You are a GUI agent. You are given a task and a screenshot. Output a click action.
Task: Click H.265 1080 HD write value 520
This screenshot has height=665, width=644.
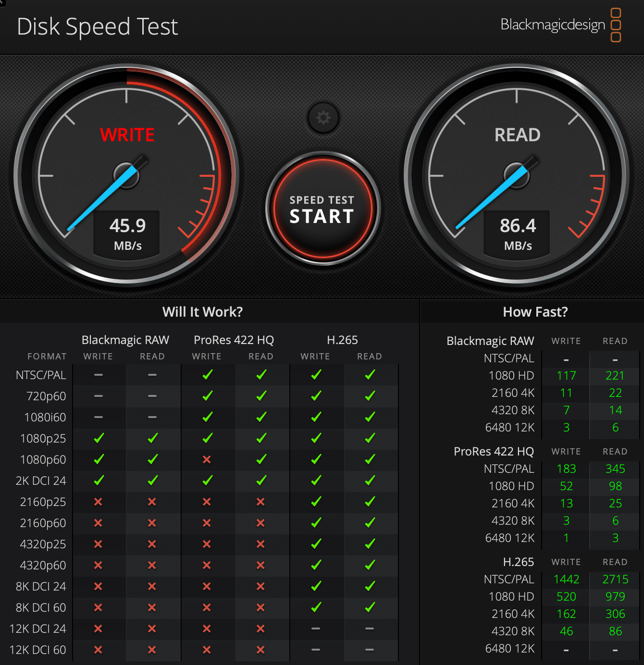(x=566, y=596)
